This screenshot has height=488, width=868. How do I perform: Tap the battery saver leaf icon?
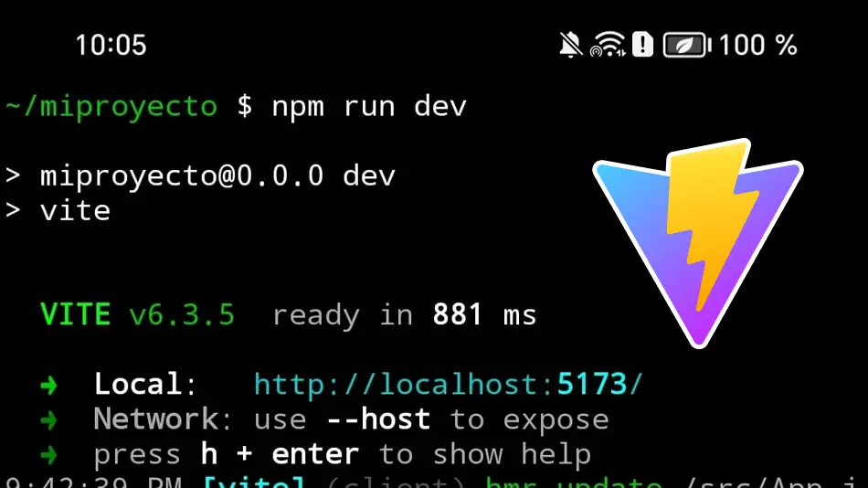[x=686, y=45]
